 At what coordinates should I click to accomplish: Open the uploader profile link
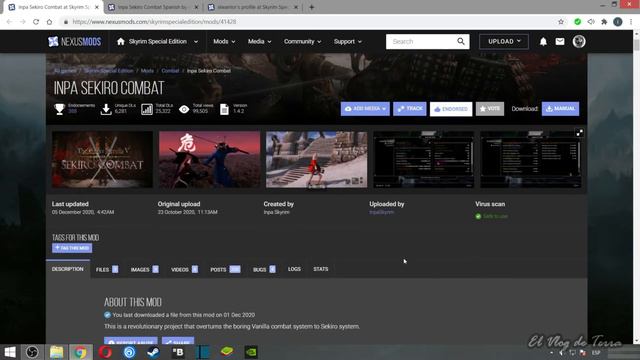[x=382, y=212]
